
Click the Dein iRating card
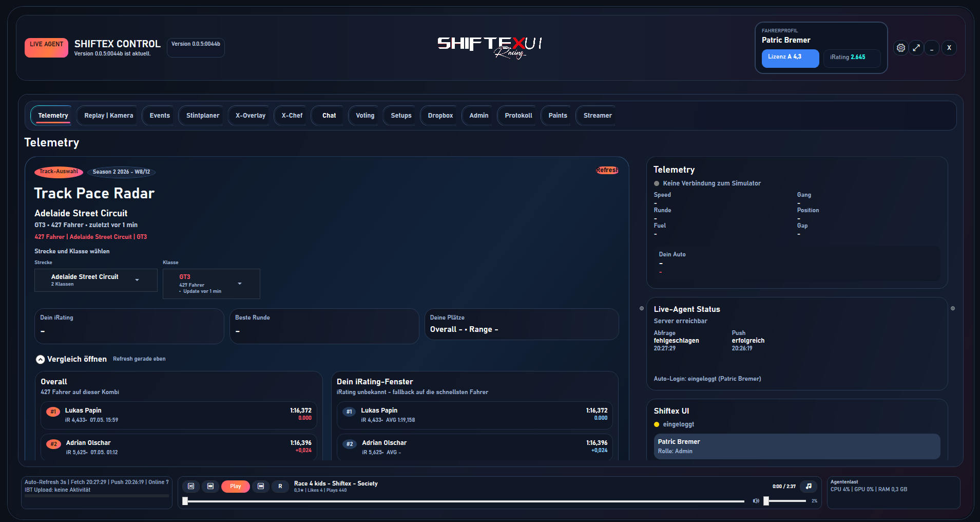point(129,326)
